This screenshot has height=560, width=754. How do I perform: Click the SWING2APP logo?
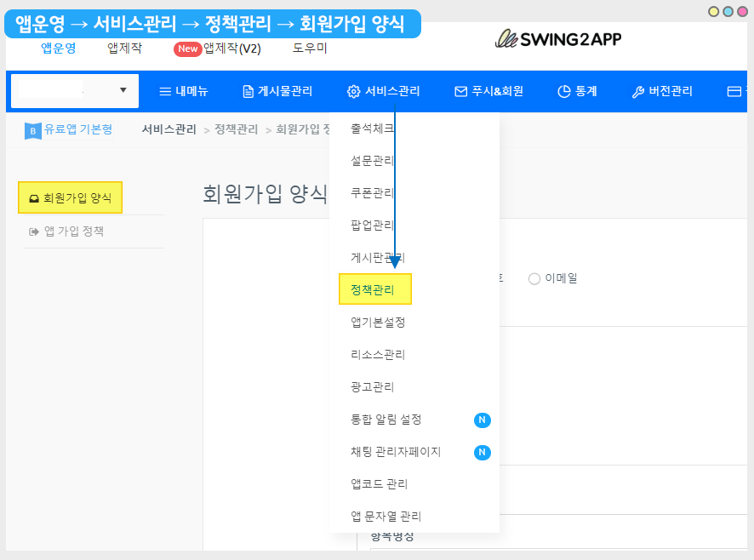(558, 40)
